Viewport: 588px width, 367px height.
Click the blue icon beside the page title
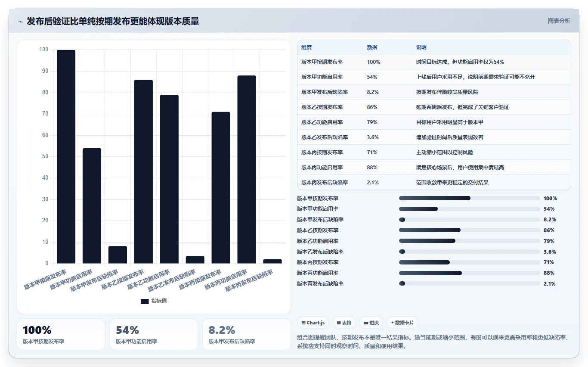pos(20,22)
